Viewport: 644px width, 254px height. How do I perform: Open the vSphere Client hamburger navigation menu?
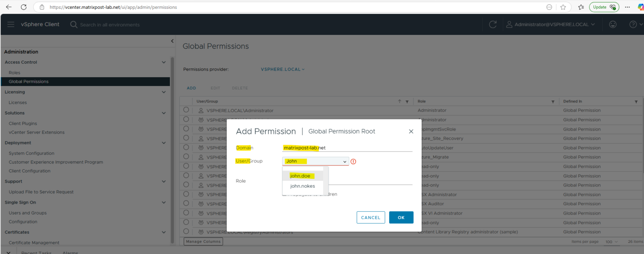coord(10,24)
